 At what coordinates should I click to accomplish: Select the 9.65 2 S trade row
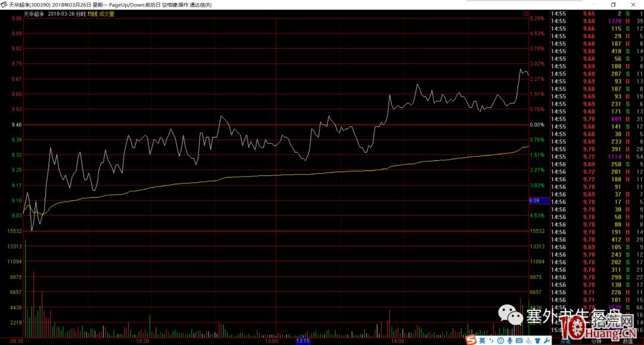tap(597, 14)
